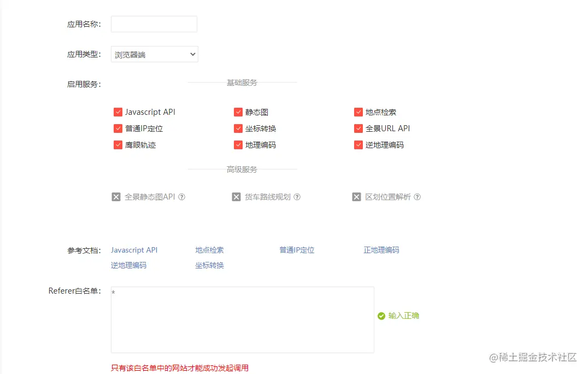Enable the 全景静态图API service
This screenshot has width=588, height=374.
(115, 196)
